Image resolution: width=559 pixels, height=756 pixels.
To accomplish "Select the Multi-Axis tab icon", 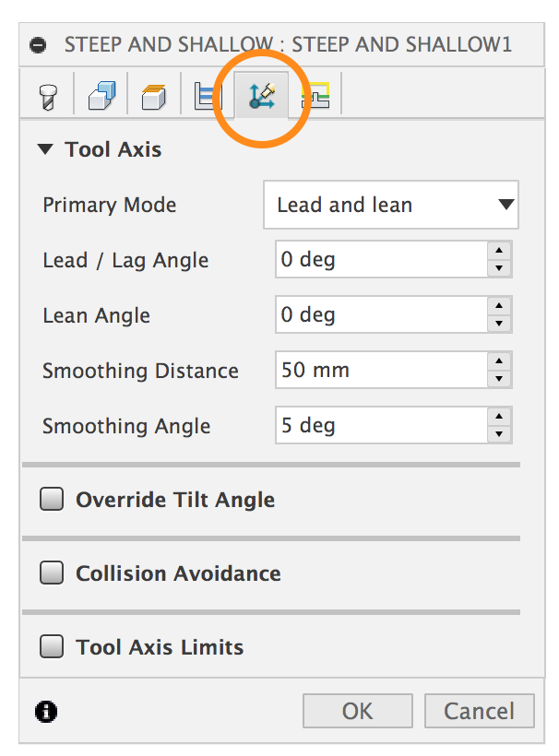I will (x=262, y=95).
